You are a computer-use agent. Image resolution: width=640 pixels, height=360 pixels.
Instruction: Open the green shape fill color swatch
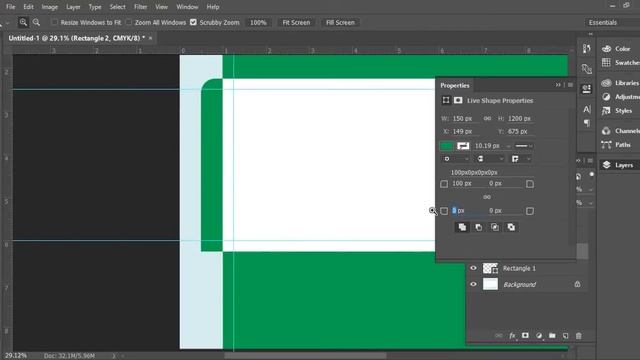[x=446, y=146]
